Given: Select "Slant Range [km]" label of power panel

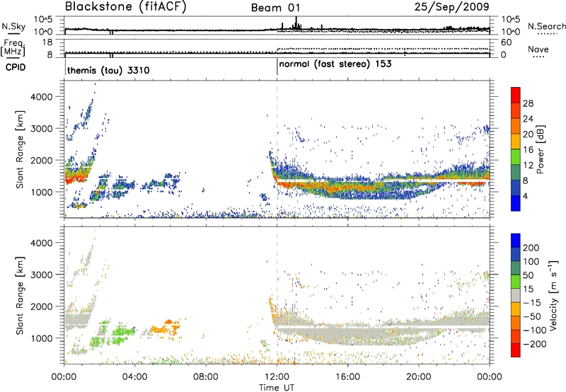Looking at the screenshot, I should point(20,149).
